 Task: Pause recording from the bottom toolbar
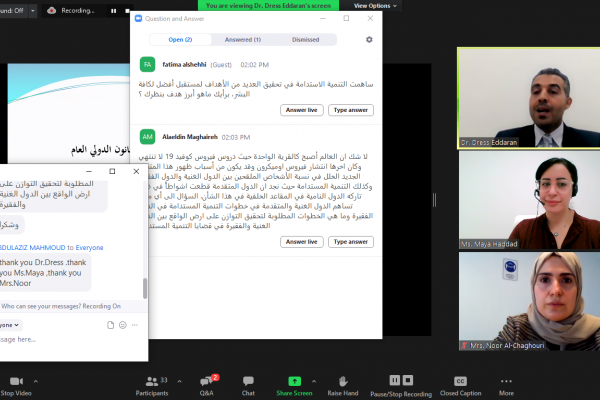point(395,380)
